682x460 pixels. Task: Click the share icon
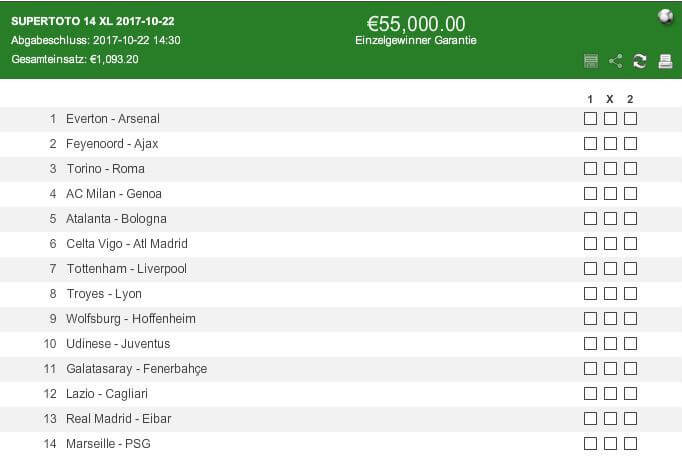615,61
